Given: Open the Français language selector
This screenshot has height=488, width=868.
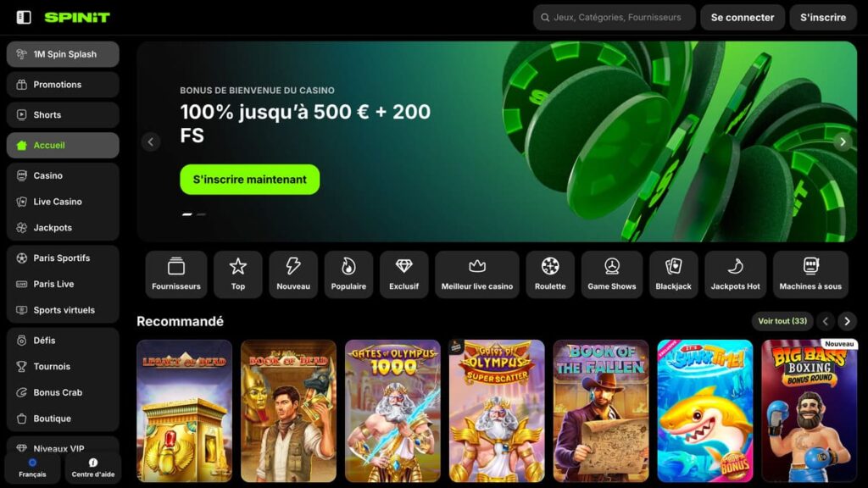Looking at the screenshot, I should (32, 468).
